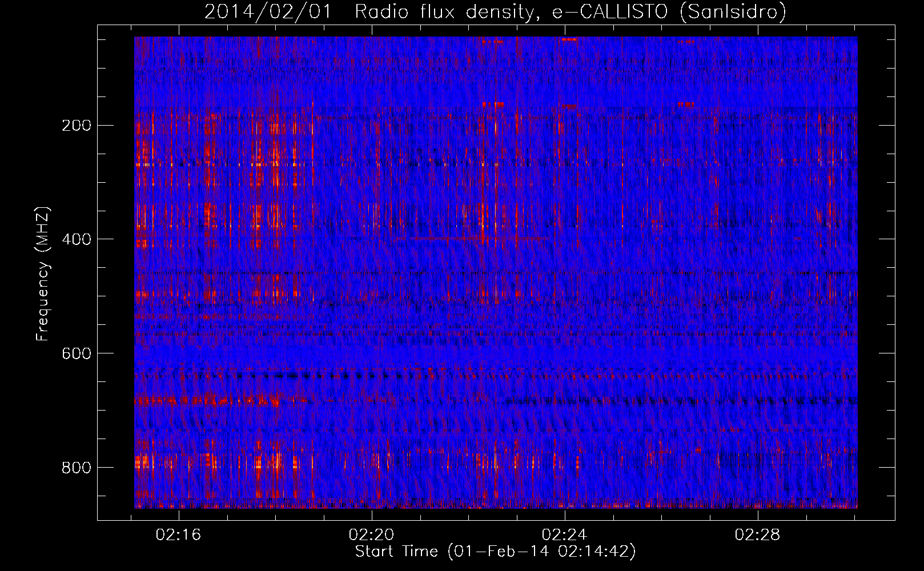Screen dimensions: 924x571
Task: Click the '600' frequency tick label
Action: 77,354
